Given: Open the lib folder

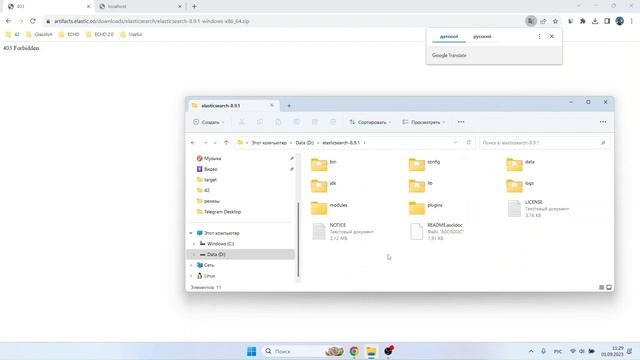Looking at the screenshot, I should [x=421, y=185].
